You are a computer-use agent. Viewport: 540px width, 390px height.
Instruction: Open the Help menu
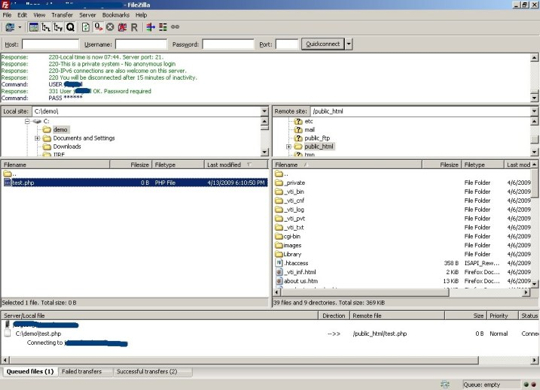(141, 15)
